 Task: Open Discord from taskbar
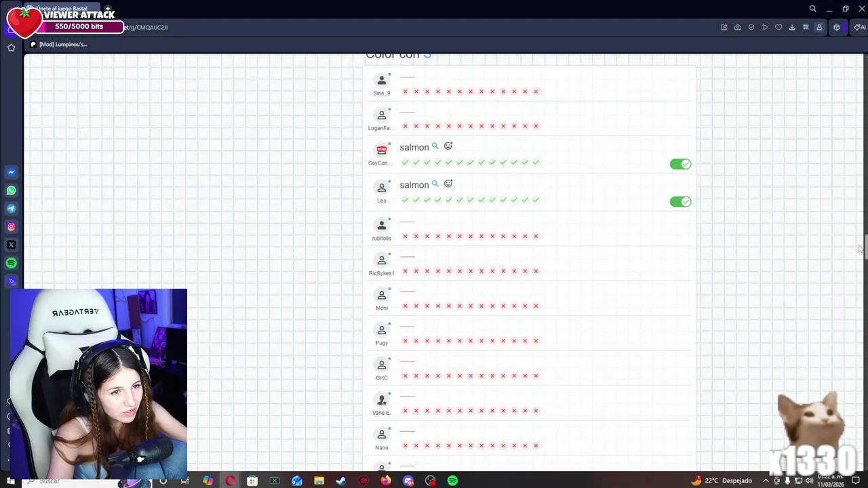[x=408, y=481]
